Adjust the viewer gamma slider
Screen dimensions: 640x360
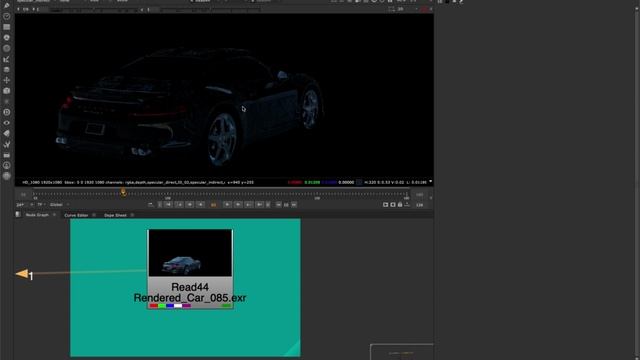click(210, 9)
